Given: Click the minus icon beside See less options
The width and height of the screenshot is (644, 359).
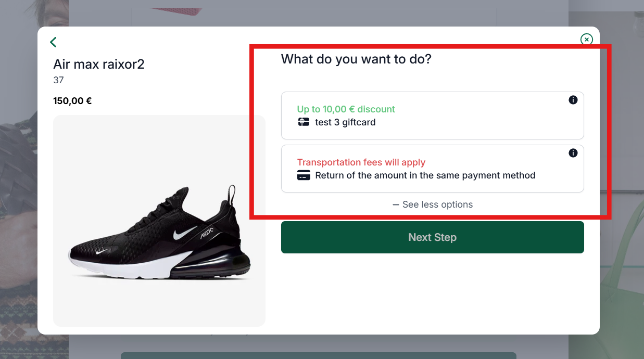Looking at the screenshot, I should pos(396,204).
